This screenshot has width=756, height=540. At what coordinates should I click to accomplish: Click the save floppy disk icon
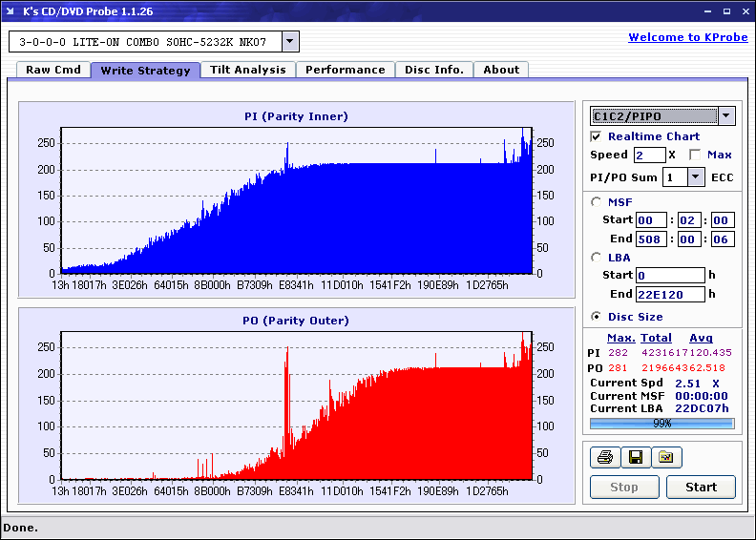tap(636, 457)
